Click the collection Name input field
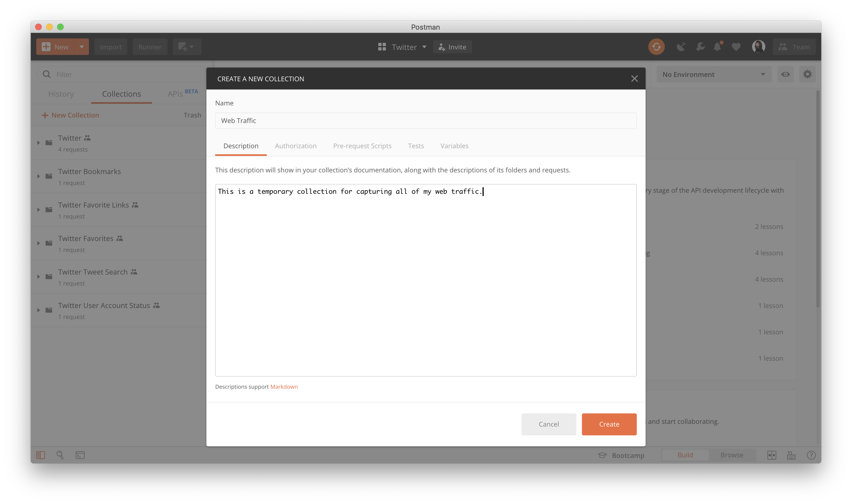The image size is (852, 504). pos(425,121)
